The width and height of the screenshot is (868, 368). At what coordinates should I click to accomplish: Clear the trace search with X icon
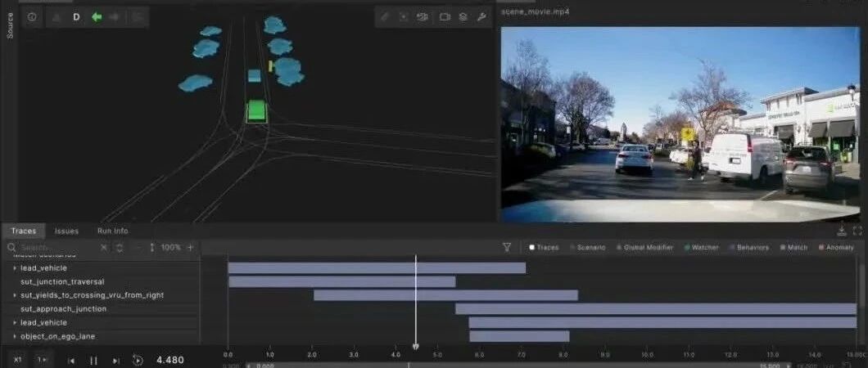point(103,248)
